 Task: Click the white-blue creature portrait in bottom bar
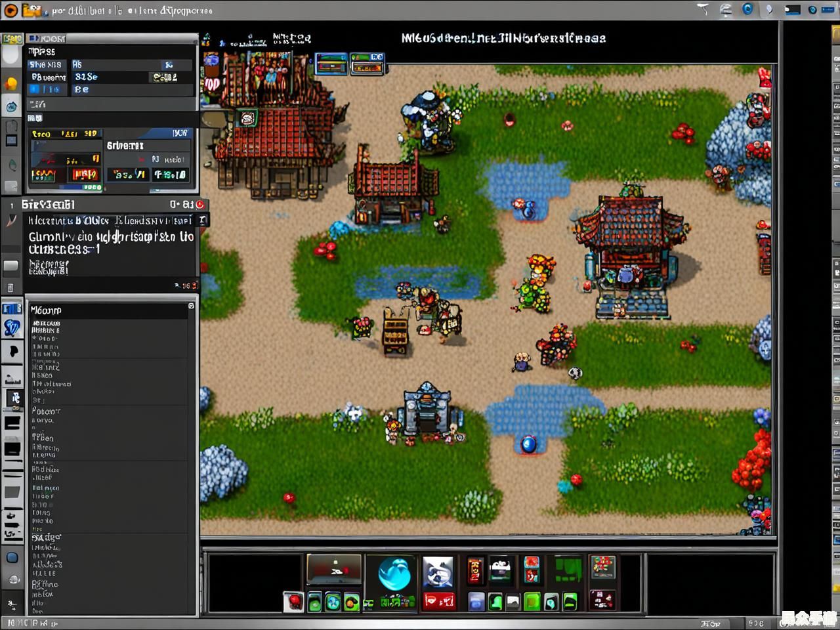tap(438, 573)
